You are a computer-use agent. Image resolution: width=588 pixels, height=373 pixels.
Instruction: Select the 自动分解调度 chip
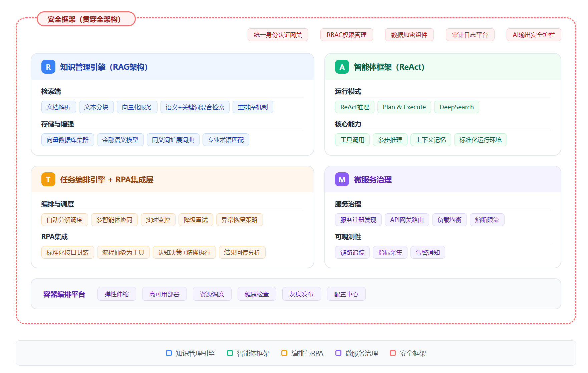[65, 220]
